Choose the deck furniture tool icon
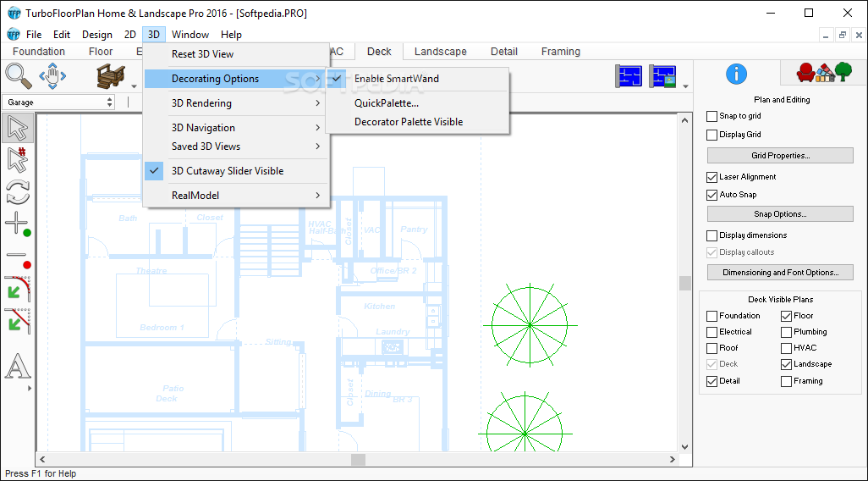Image resolution: width=868 pixels, height=481 pixels. (x=111, y=76)
